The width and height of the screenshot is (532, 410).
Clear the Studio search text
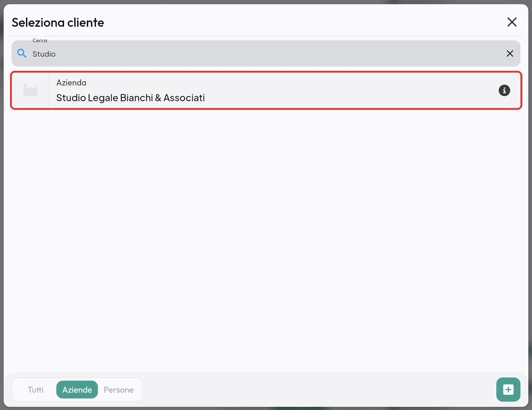coord(510,53)
